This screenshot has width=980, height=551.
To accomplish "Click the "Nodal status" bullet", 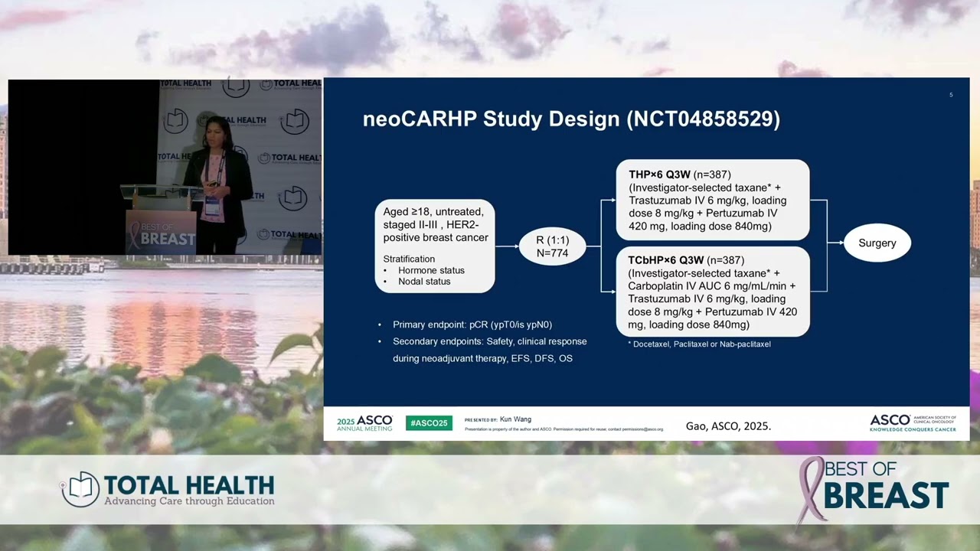I will [x=424, y=282].
